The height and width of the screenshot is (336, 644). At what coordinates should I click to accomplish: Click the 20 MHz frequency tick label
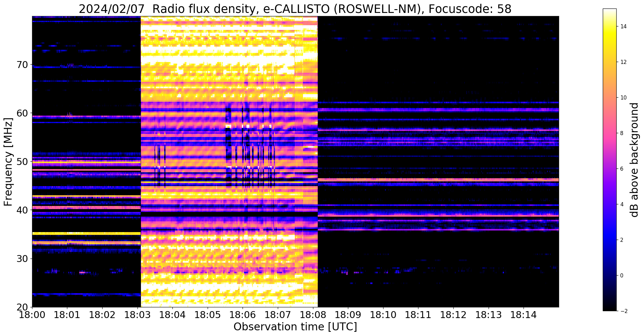point(23,307)
